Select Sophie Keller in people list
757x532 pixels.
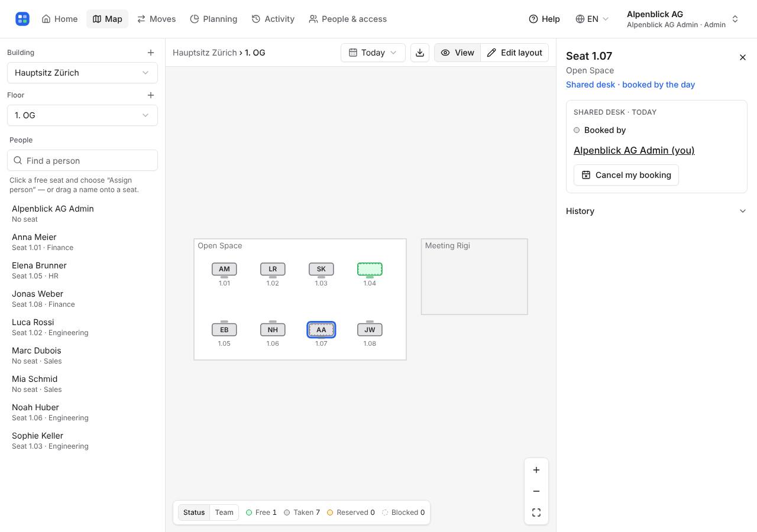(82, 440)
